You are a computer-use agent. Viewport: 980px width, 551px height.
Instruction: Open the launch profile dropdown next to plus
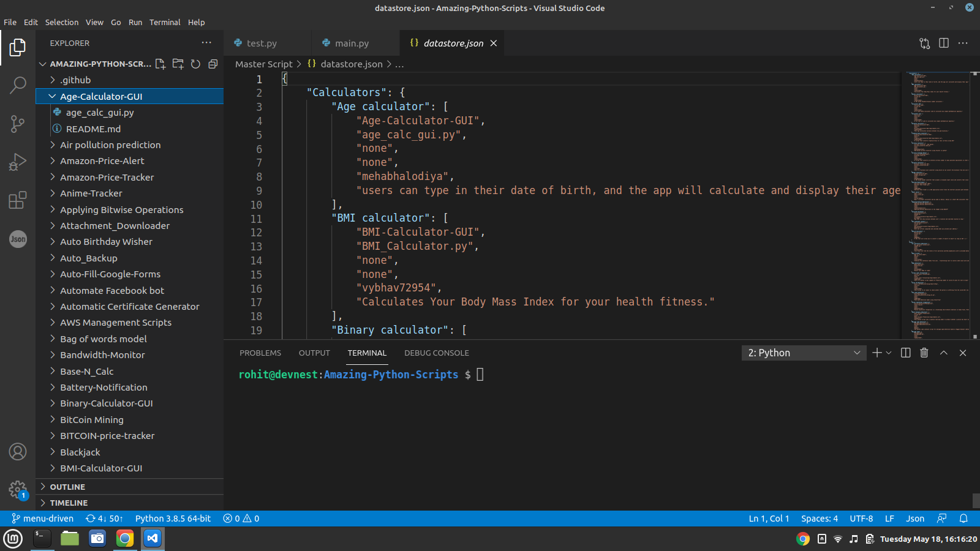click(x=889, y=353)
